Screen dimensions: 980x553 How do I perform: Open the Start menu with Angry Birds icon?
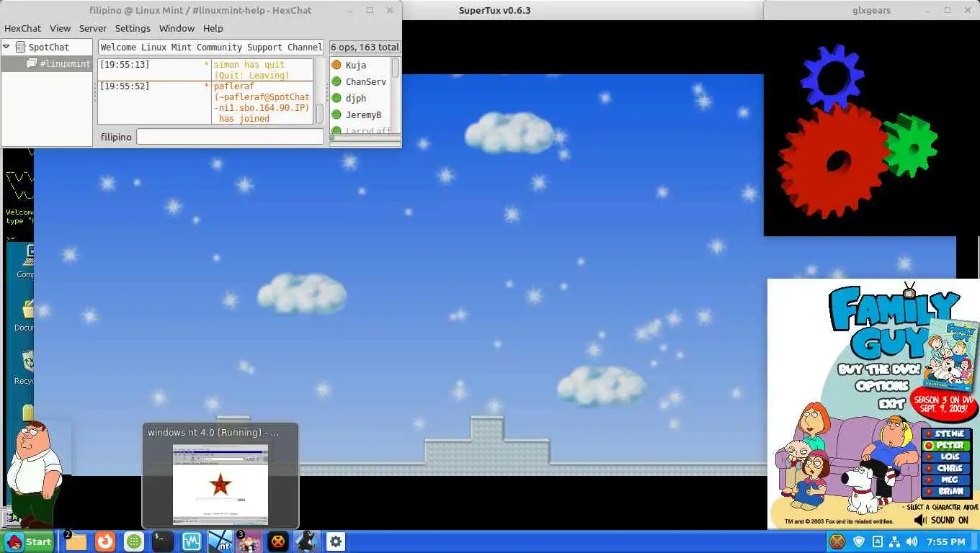(29, 541)
